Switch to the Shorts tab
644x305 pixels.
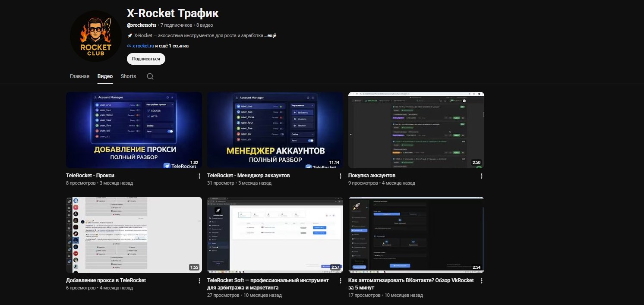(x=128, y=76)
